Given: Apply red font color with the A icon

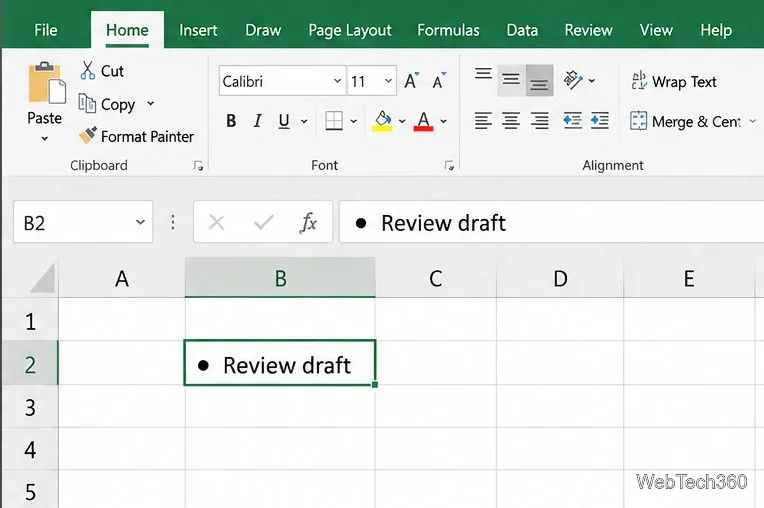Looking at the screenshot, I should coord(423,121).
